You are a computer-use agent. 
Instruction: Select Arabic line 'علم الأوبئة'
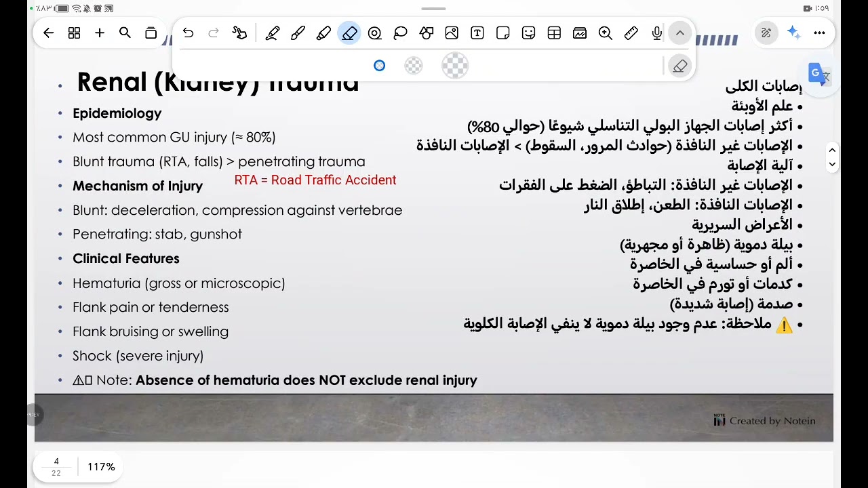click(x=762, y=106)
